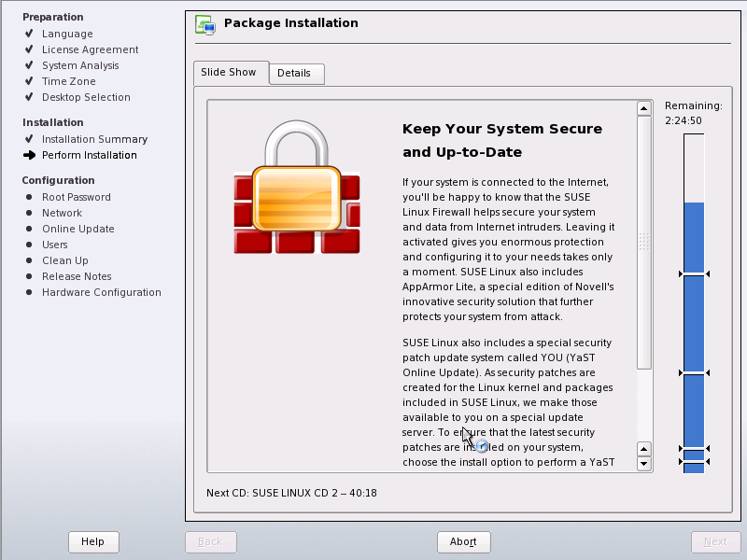Screen dimensions: 747x560
Task: Click the bullet beside Hardware Configuration
Action: (29, 292)
